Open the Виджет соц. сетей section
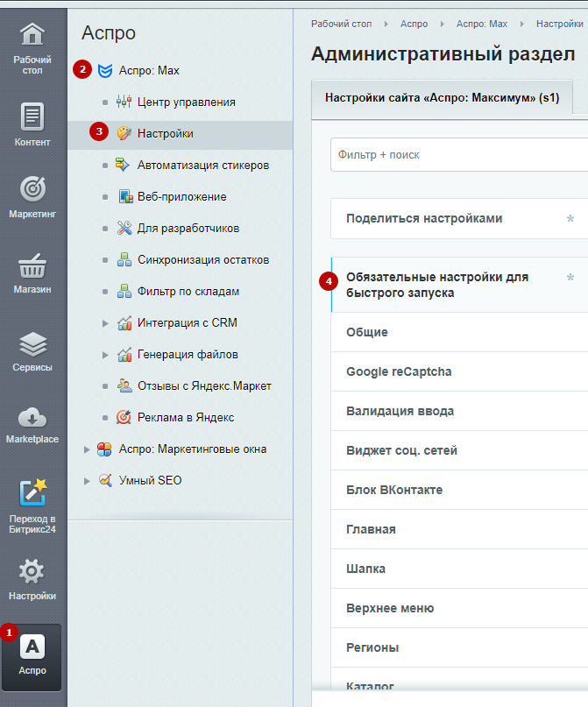Image resolution: width=588 pixels, height=707 pixels. pyautogui.click(x=459, y=450)
